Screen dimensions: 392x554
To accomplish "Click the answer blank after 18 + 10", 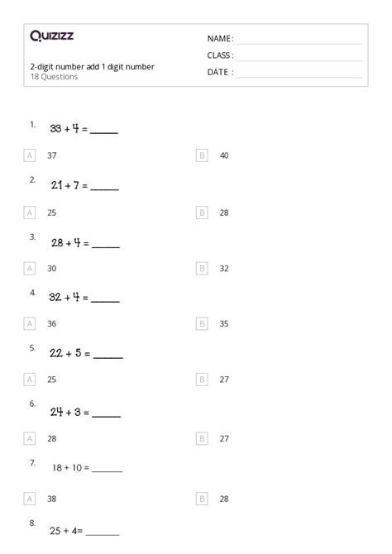I will 107,469.
